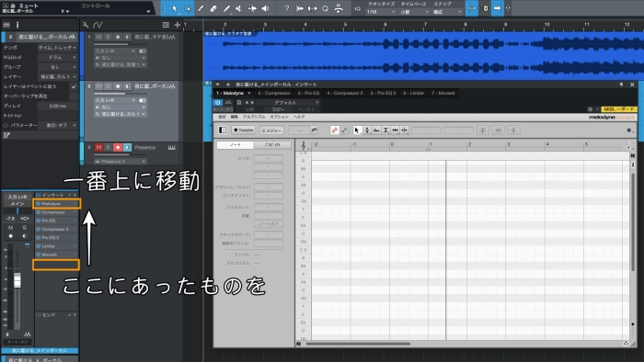Select the Eraser tool
This screenshot has height=362, width=644.
coord(213,8)
